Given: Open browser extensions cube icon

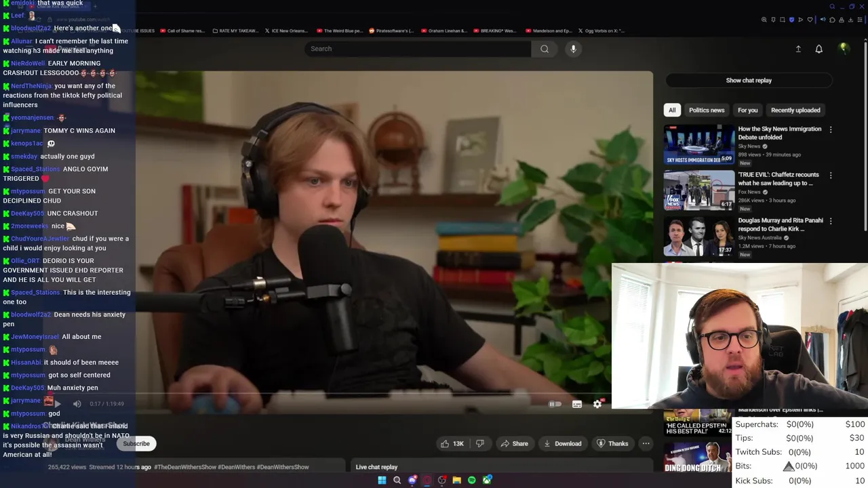Looking at the screenshot, I should [832, 20].
